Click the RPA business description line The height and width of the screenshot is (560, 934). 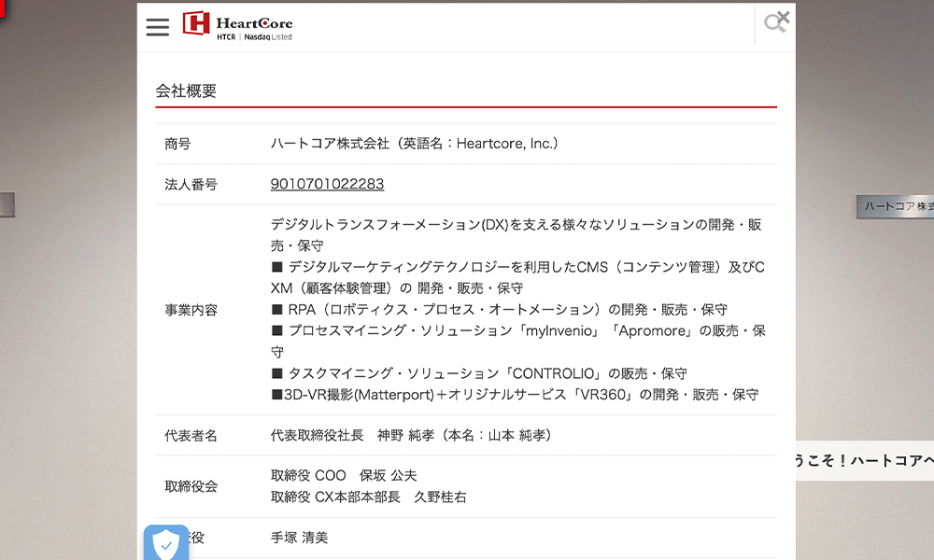click(x=499, y=310)
